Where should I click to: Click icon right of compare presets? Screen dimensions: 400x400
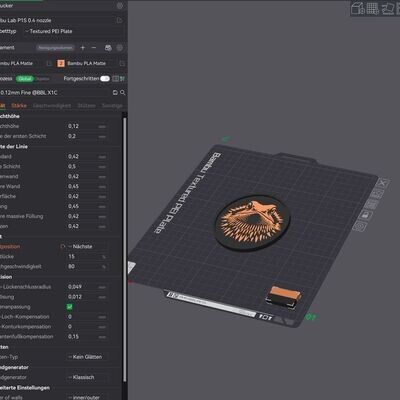[x=122, y=79]
